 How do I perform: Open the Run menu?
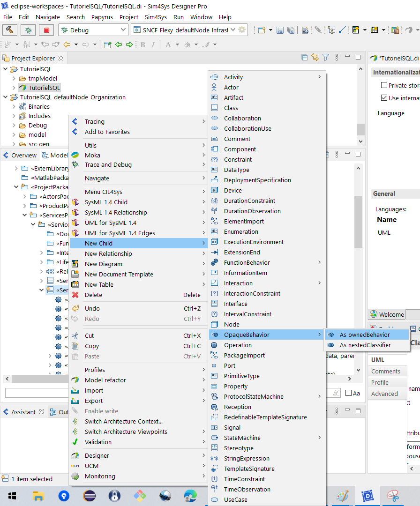179,17
